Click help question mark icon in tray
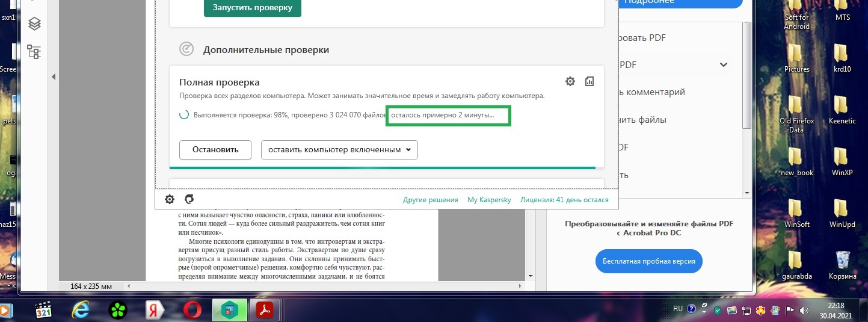 [691, 309]
